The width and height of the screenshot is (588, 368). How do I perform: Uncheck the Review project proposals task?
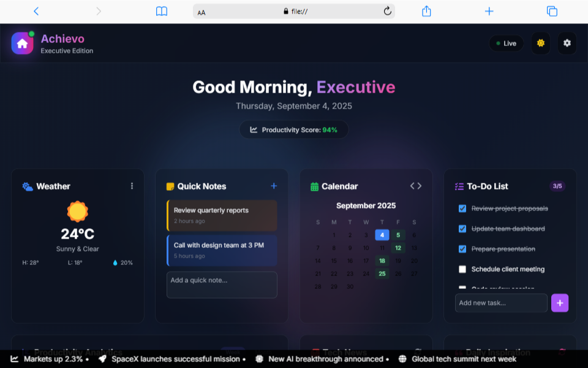[x=462, y=209]
